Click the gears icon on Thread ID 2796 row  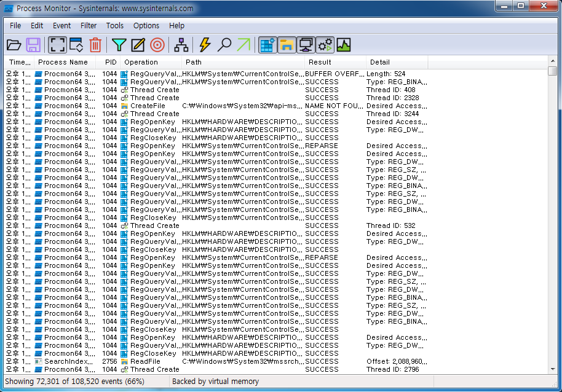coord(124,369)
